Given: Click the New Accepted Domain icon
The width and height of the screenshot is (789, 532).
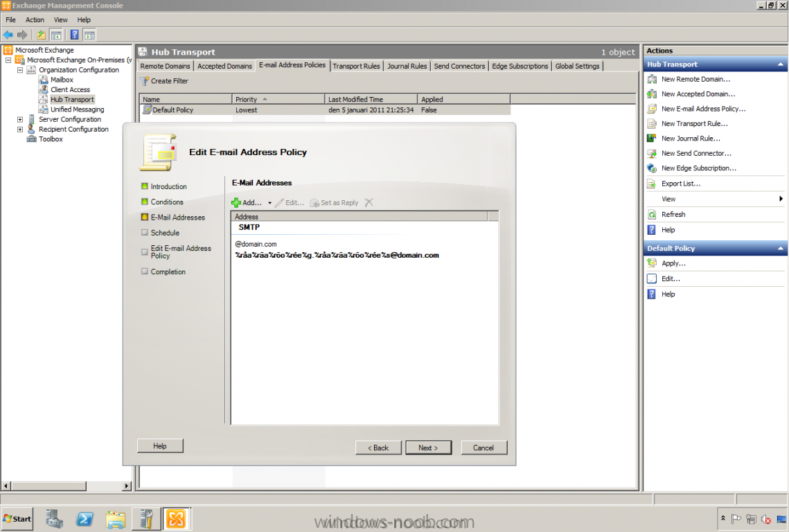Looking at the screenshot, I should [x=652, y=94].
